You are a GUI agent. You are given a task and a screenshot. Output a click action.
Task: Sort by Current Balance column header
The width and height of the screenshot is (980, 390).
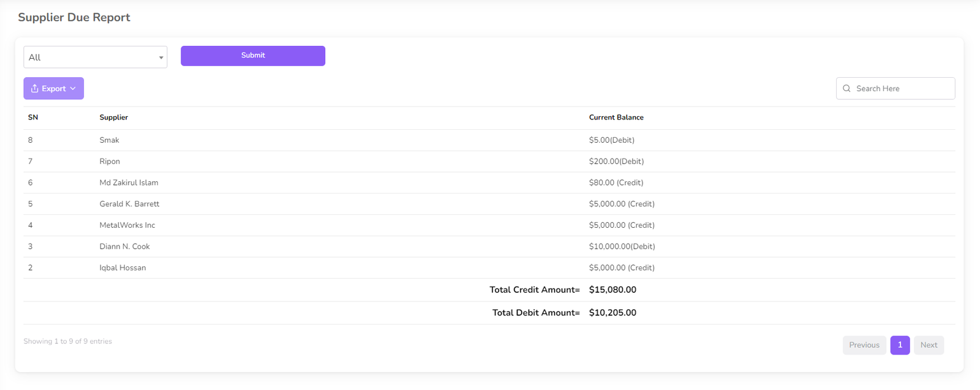[x=616, y=118]
